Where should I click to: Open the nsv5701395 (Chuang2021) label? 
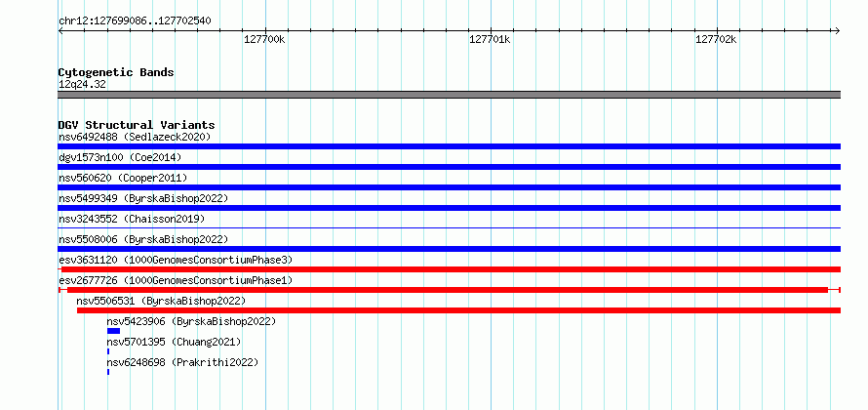click(x=174, y=342)
